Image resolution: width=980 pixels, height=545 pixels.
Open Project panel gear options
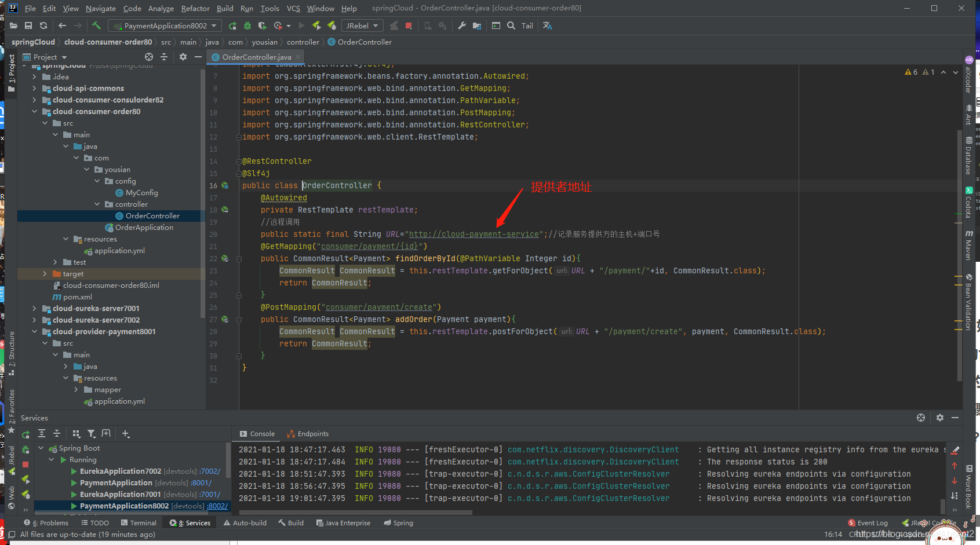tap(183, 57)
